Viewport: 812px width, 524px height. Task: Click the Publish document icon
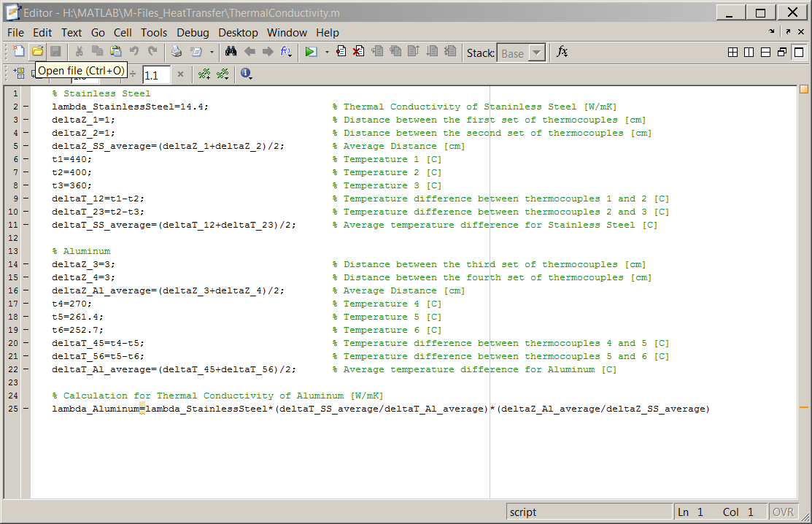coord(196,51)
